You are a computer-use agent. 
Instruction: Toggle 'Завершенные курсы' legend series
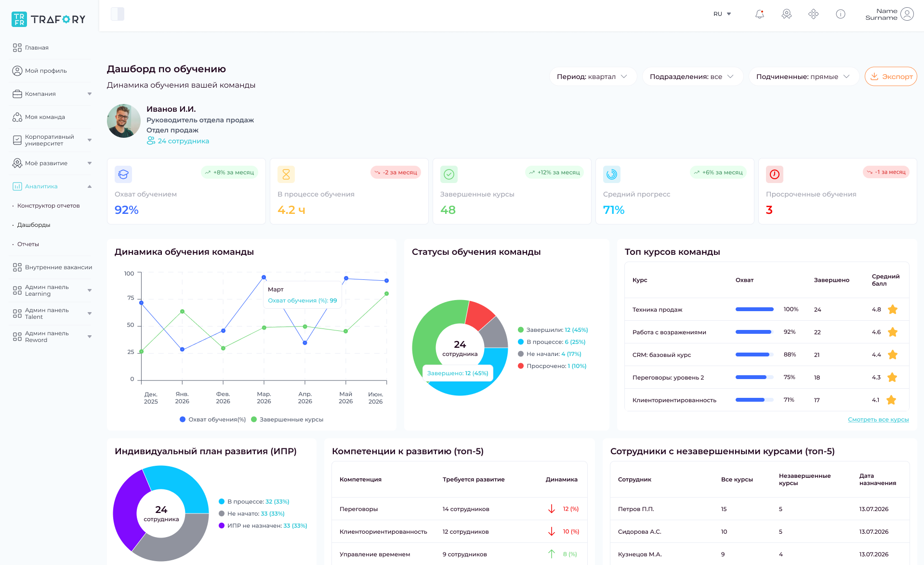click(287, 420)
